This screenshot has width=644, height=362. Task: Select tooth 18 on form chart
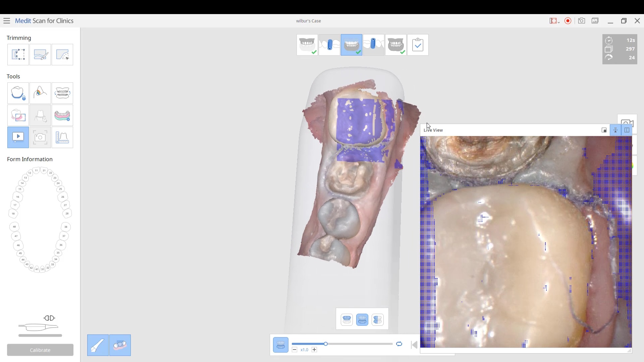13,214
